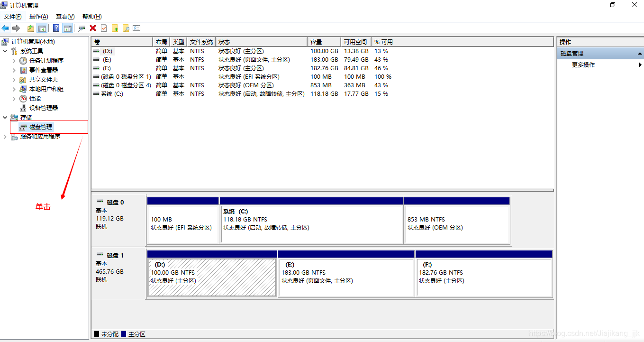Select the (磁盘 0 磁盘分区 1) volume row
Image resolution: width=644 pixels, height=342 pixels.
(322, 77)
